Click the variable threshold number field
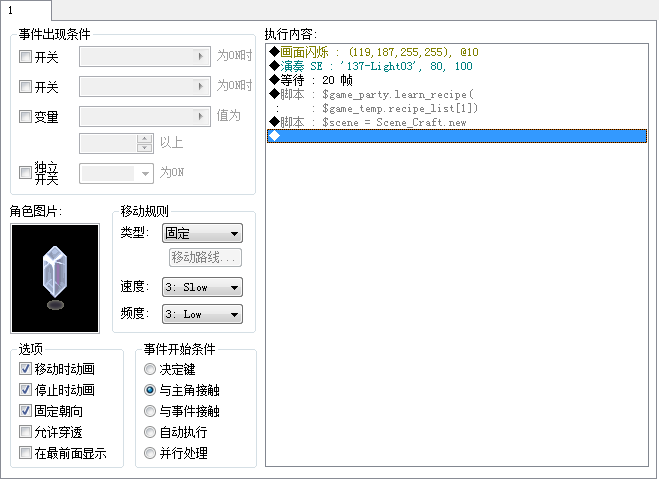The width and height of the screenshot is (659, 480). (x=108, y=143)
